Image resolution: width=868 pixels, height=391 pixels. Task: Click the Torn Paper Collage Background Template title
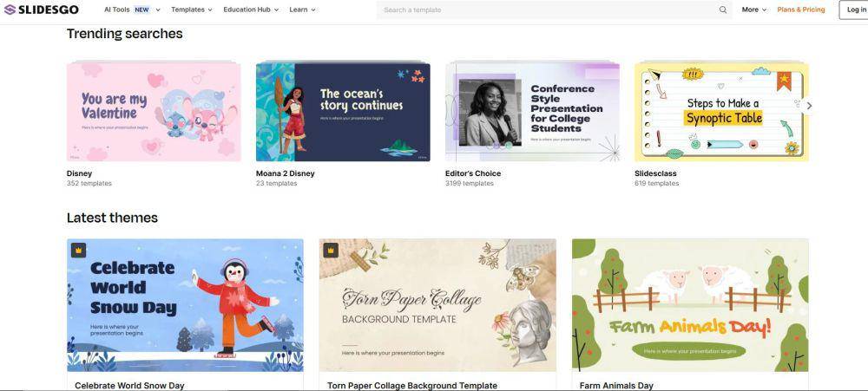[x=411, y=386]
